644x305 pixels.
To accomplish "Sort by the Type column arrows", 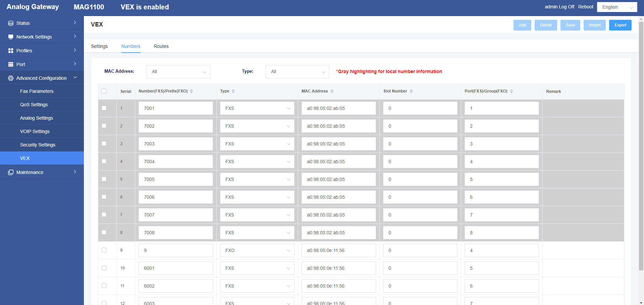I will coord(233,91).
